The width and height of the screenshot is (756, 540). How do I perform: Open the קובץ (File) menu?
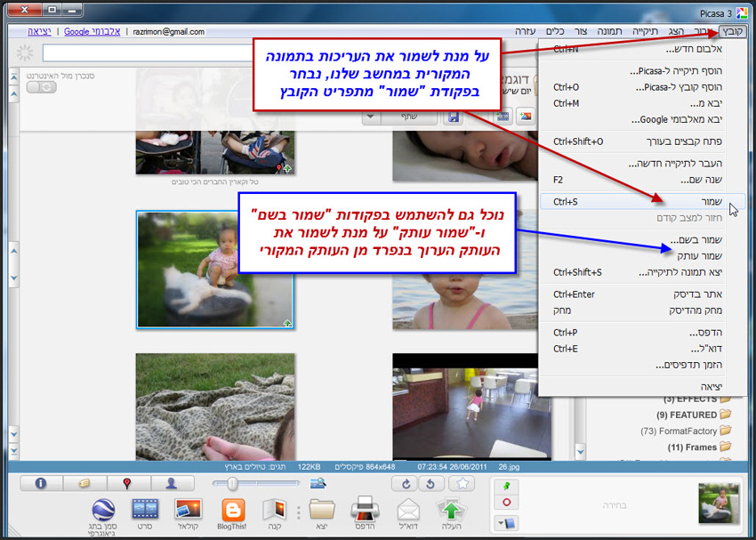pyautogui.click(x=732, y=31)
